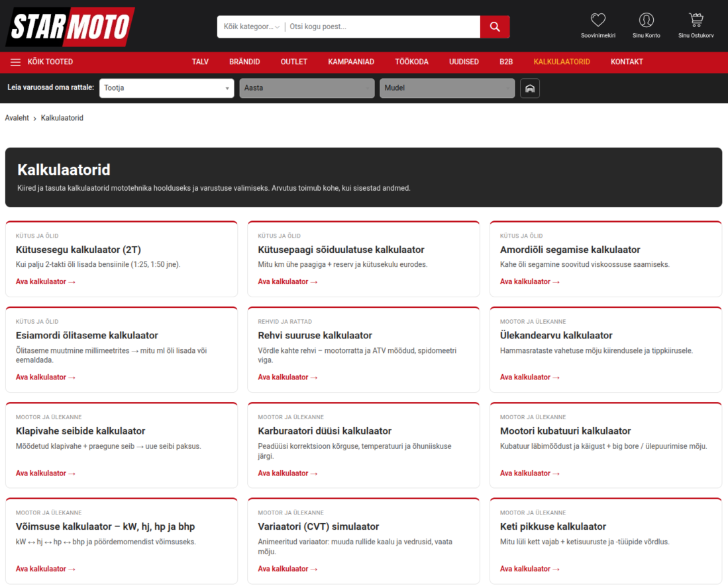728x588 pixels.
Task: Click the red search magnifier button
Action: [495, 26]
